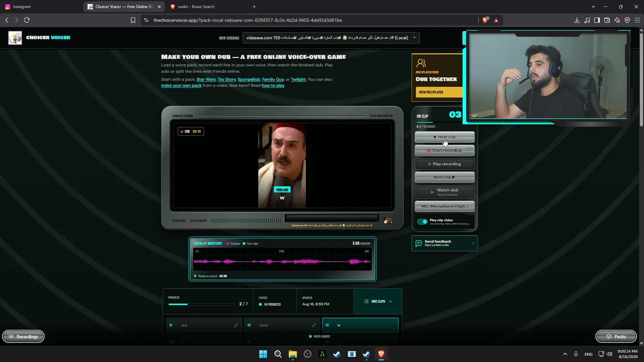Open File Explorer from taskbar
The image size is (644, 362).
pyautogui.click(x=293, y=354)
